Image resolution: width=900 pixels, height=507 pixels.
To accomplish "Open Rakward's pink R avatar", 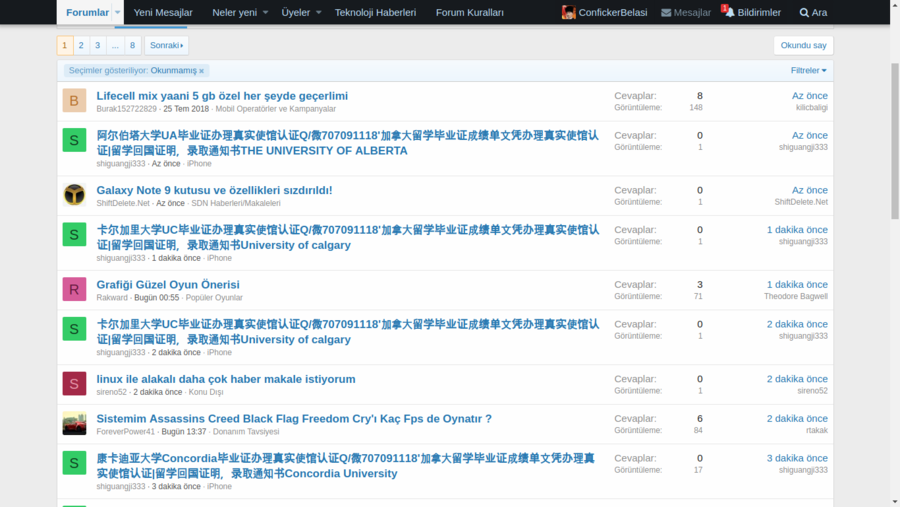I will point(74,289).
